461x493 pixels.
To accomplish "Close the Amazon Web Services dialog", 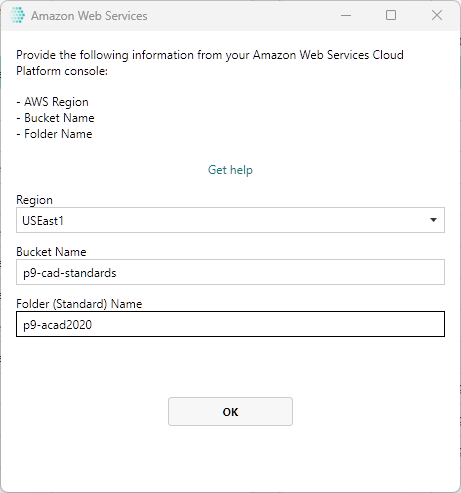I will coord(437,15).
